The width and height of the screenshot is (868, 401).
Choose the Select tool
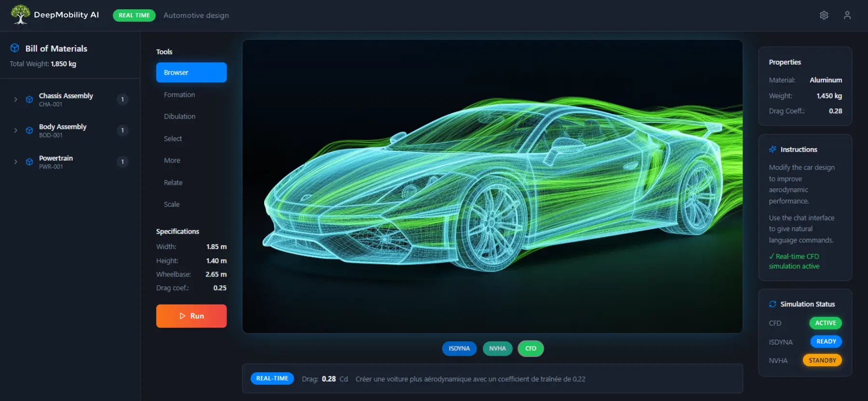191,138
